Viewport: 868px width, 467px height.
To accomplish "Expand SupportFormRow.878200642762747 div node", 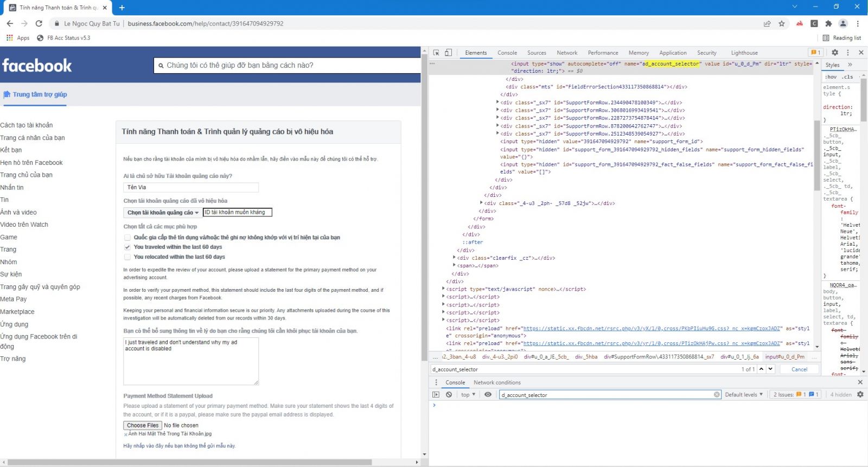I will 497,126.
